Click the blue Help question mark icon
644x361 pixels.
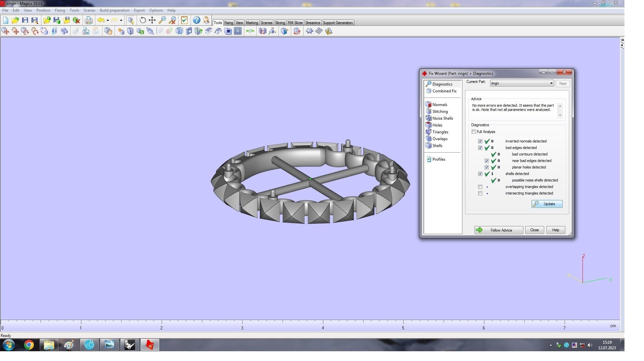coord(196,20)
